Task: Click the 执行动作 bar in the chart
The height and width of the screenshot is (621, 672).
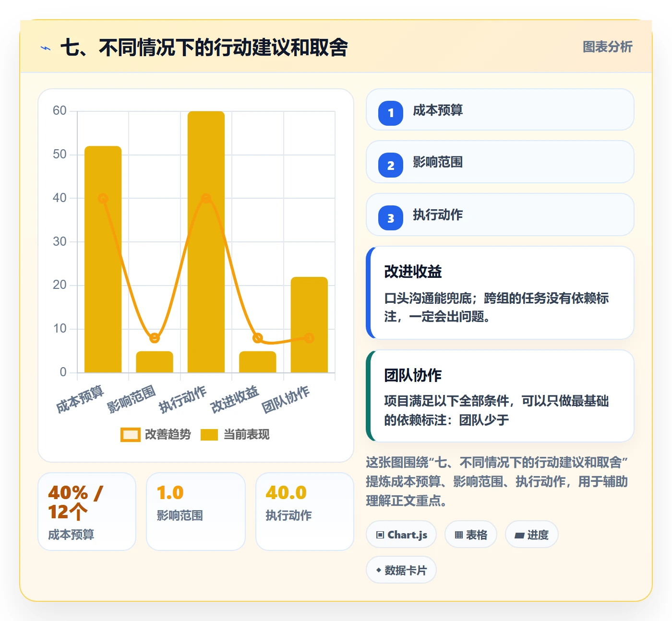Action: [206, 242]
